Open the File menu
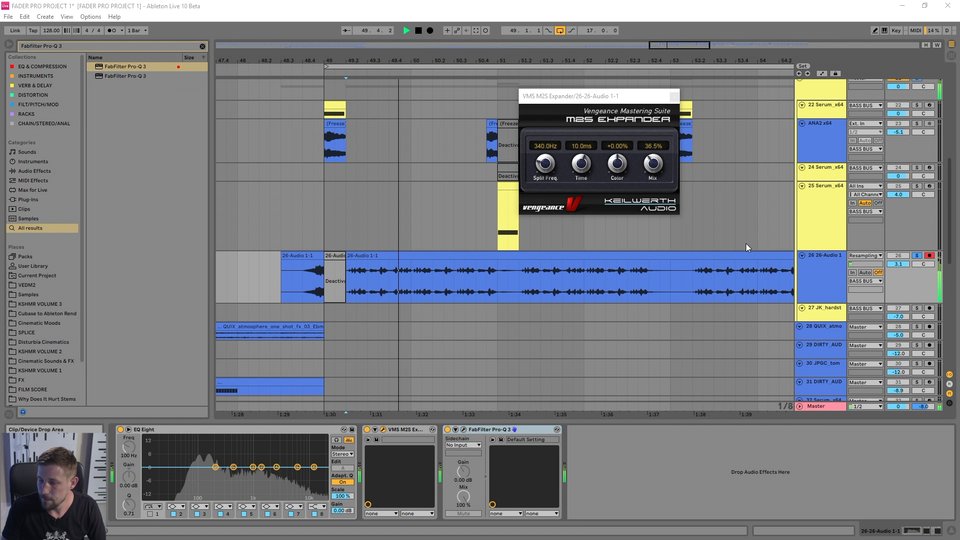 pos(8,17)
